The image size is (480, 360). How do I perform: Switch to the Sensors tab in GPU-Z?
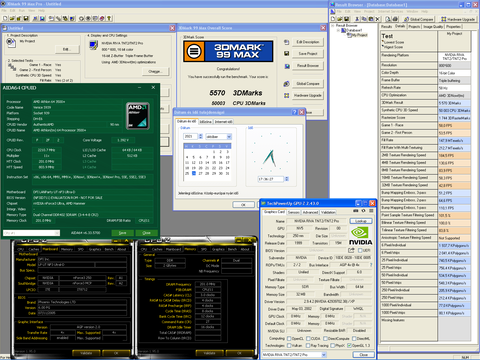tap(293, 212)
